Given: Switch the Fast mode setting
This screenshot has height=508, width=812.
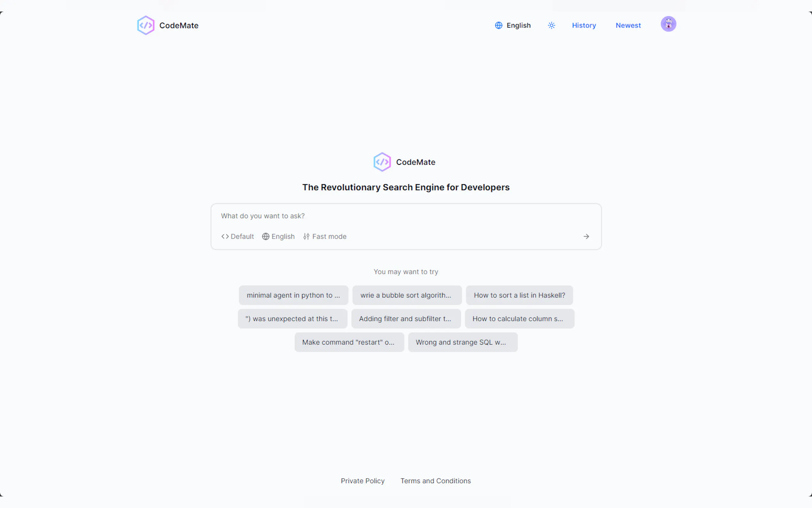Looking at the screenshot, I should pos(324,236).
